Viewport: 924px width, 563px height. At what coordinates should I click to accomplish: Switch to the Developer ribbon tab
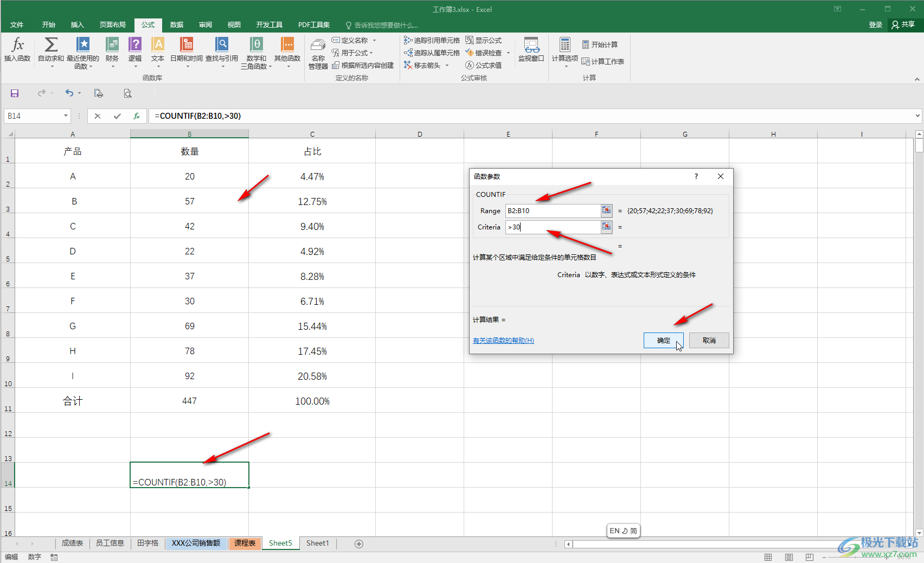pyautogui.click(x=269, y=25)
